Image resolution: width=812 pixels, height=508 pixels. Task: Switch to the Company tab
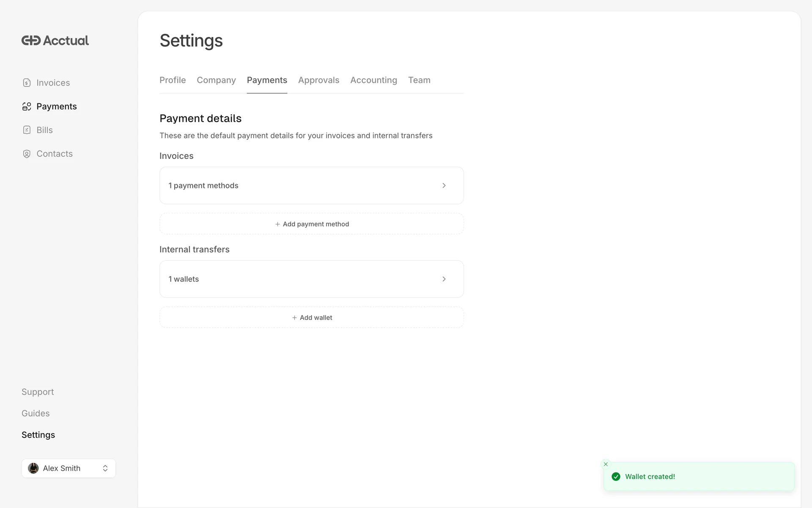click(216, 80)
